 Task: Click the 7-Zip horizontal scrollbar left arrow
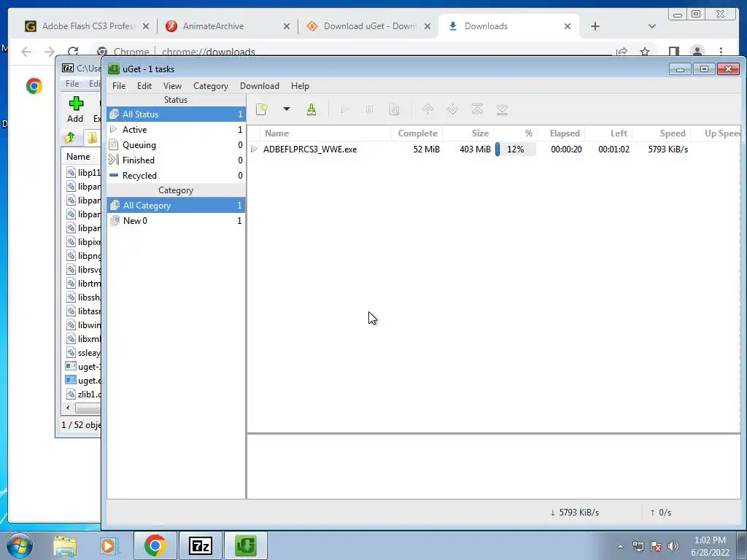click(68, 408)
